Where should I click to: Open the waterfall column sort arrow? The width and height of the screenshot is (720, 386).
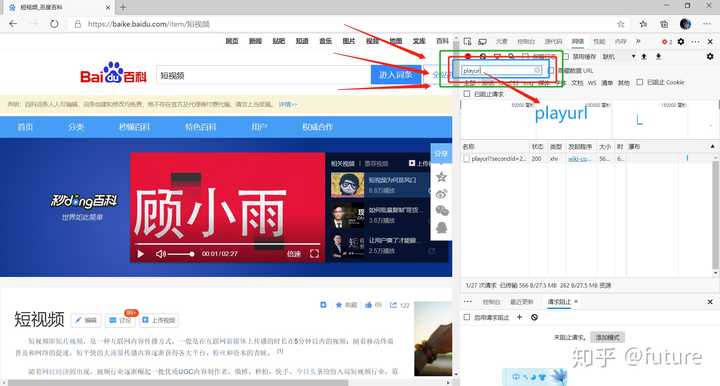pos(712,146)
